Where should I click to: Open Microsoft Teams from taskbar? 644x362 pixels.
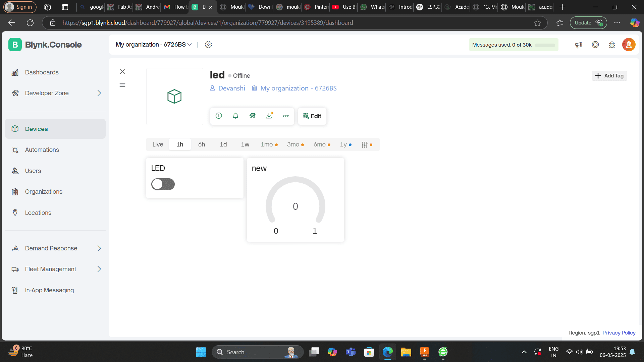point(351,352)
